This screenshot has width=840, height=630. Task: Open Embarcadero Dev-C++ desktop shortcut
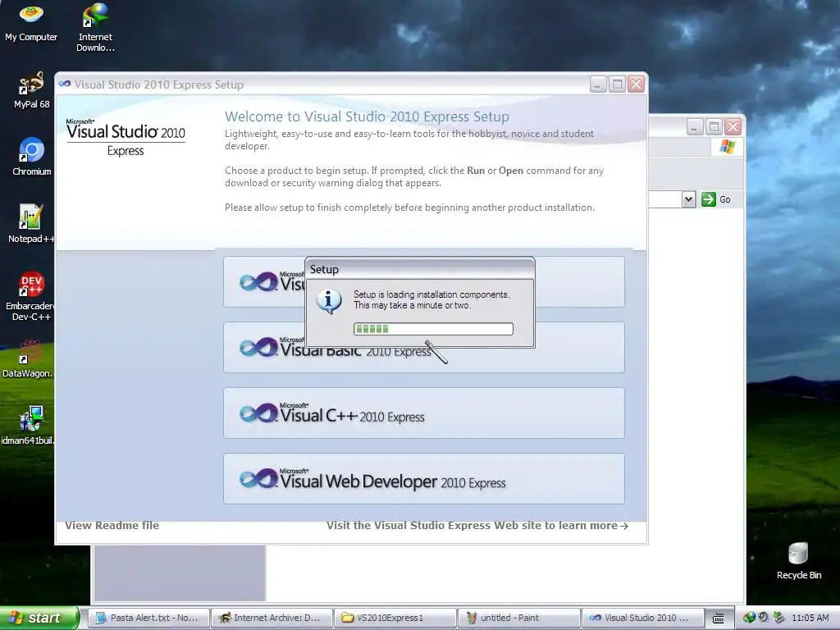pos(31,296)
